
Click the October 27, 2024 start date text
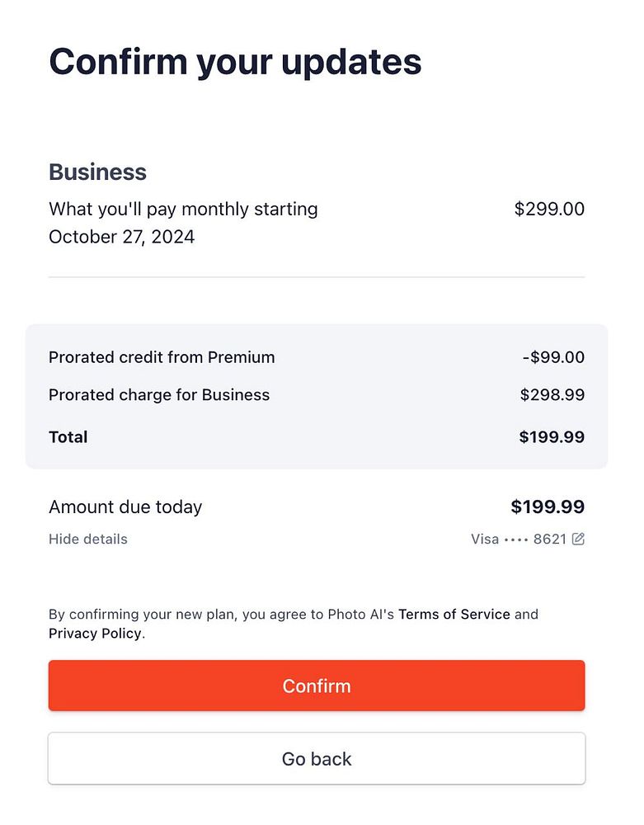tap(121, 238)
